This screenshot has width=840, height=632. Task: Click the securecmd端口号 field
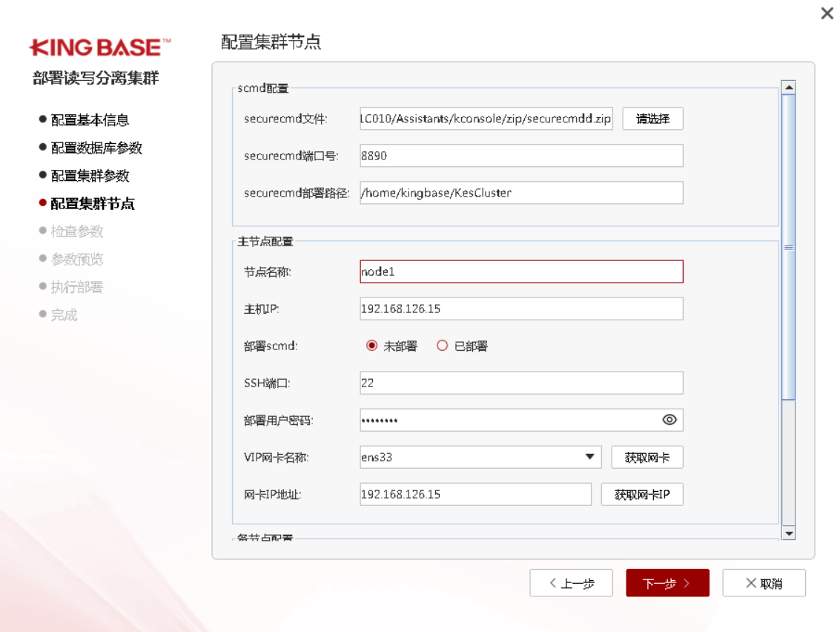[521, 156]
